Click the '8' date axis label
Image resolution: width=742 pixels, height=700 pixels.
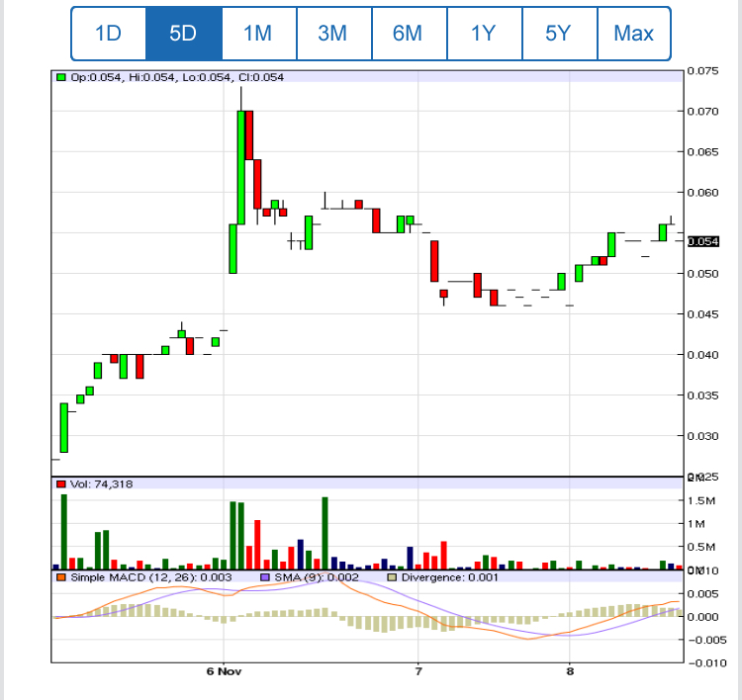(570, 671)
